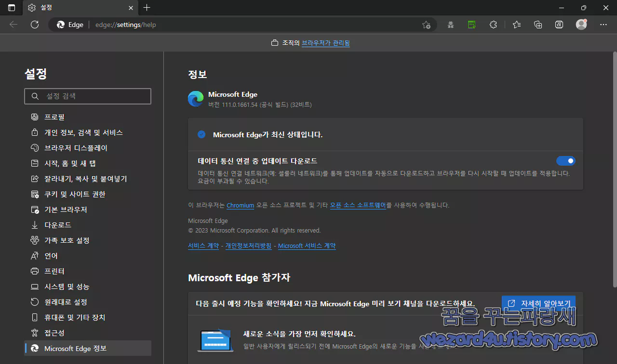Close the 설정 tab
This screenshot has height=364, width=617.
(x=131, y=8)
